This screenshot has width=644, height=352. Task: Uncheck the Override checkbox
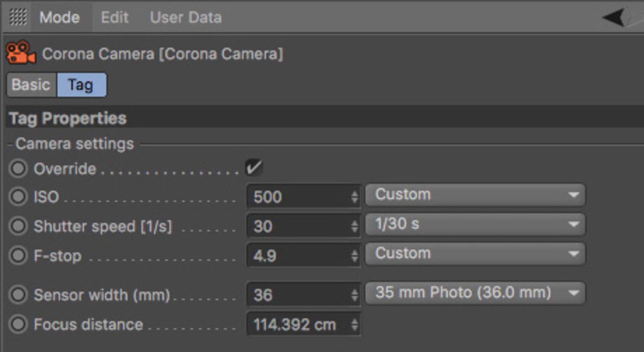[x=254, y=167]
